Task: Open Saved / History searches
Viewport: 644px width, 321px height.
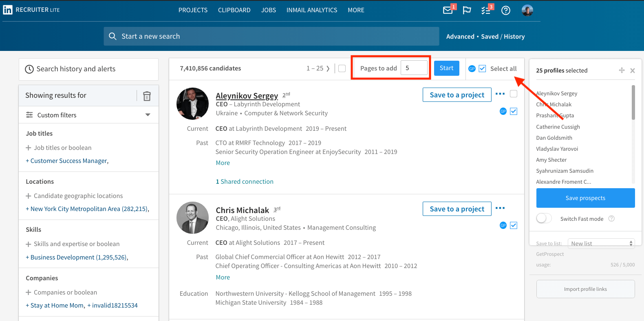Action: coord(503,37)
